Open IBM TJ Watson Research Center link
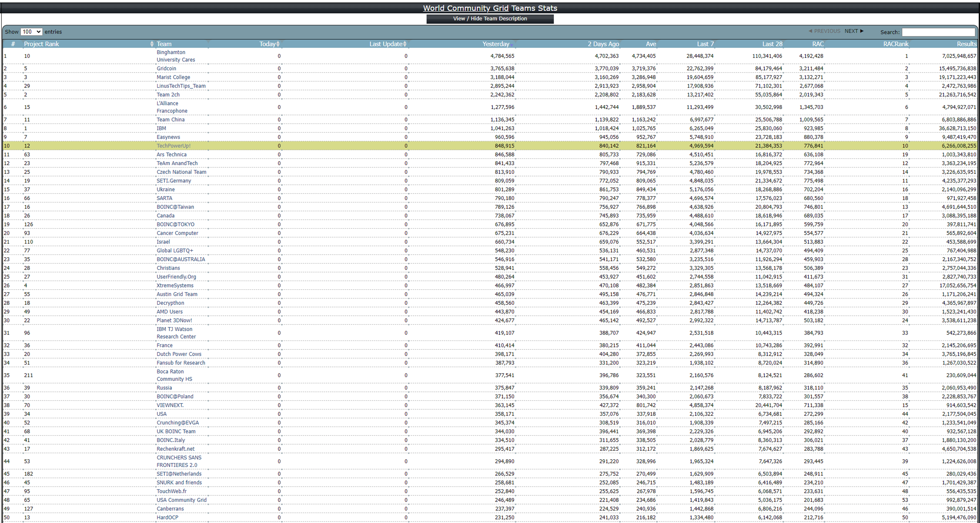980x523 pixels. point(176,333)
